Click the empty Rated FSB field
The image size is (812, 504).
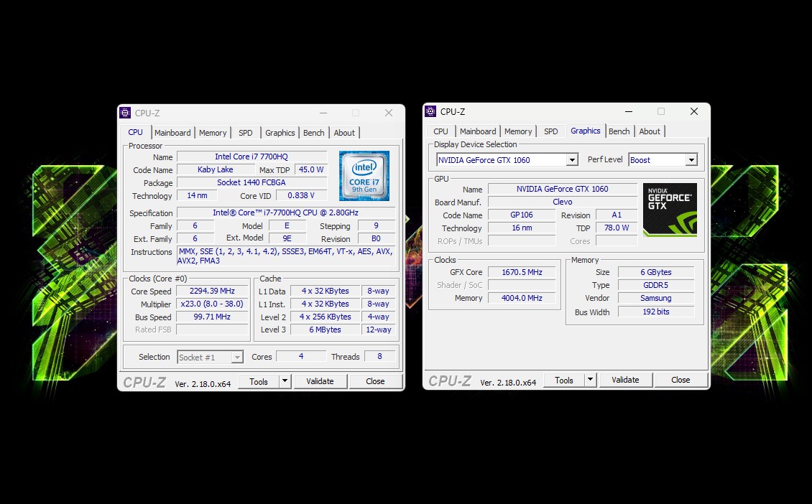[212, 330]
